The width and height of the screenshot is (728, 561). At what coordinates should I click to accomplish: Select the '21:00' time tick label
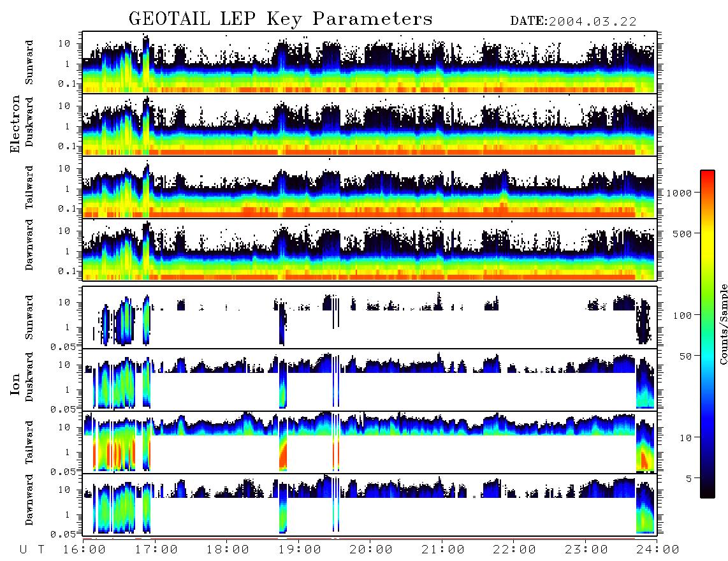coord(443,550)
